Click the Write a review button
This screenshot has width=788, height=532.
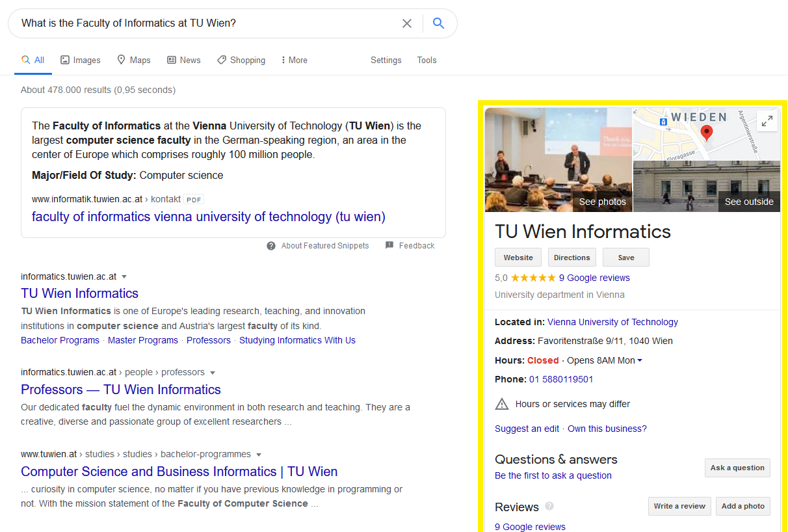click(x=679, y=506)
